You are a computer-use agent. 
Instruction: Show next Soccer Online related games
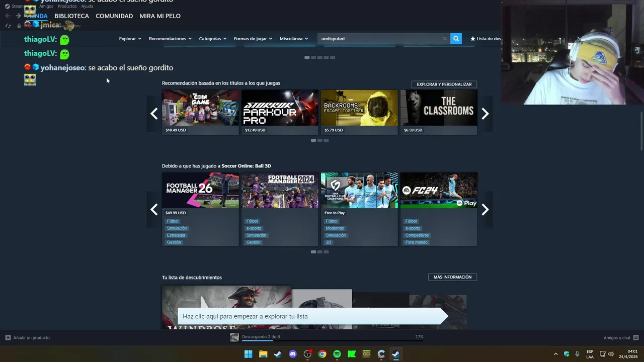pos(485,210)
